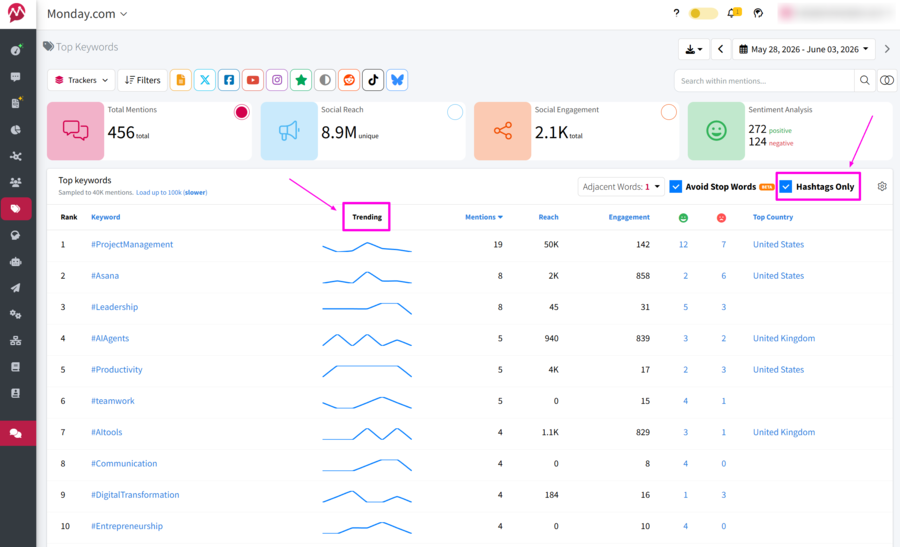This screenshot has width=900, height=547.
Task: Filter by green star reviews source icon
Action: pyautogui.click(x=301, y=80)
